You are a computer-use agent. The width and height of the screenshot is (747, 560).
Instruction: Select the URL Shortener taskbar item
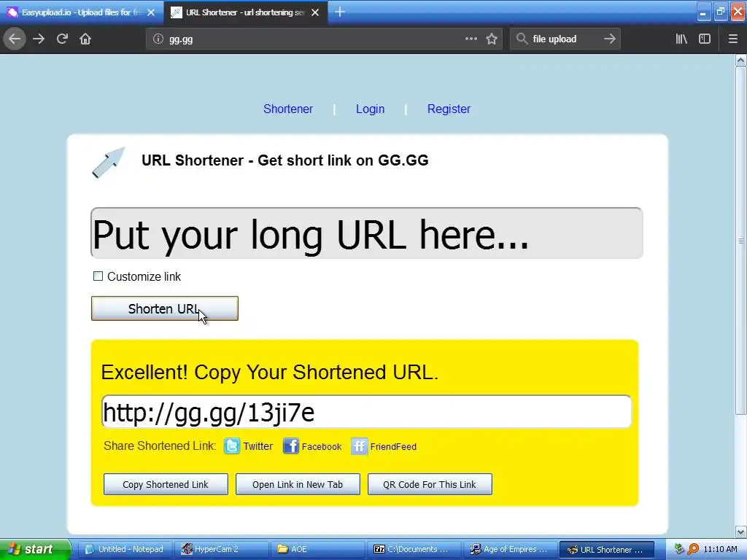(x=606, y=549)
